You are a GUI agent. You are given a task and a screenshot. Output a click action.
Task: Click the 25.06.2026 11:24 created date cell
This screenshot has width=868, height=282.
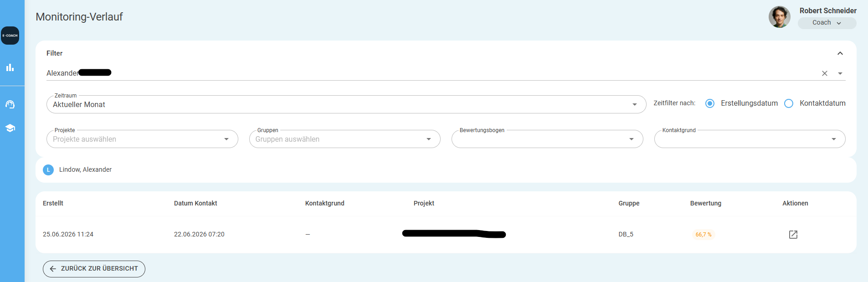click(x=68, y=234)
